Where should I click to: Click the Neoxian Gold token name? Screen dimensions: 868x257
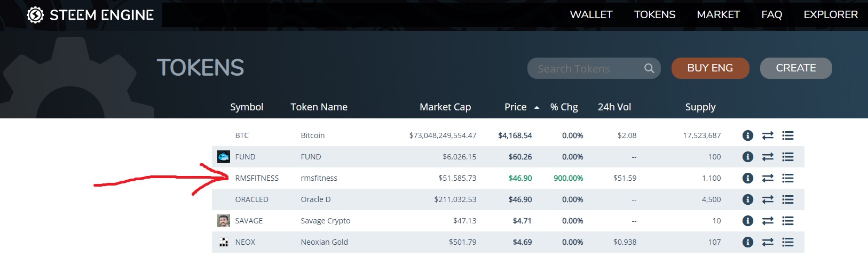[324, 242]
